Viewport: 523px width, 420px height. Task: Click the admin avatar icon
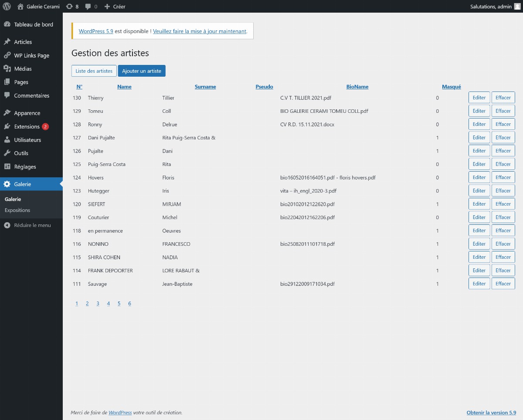(517, 7)
